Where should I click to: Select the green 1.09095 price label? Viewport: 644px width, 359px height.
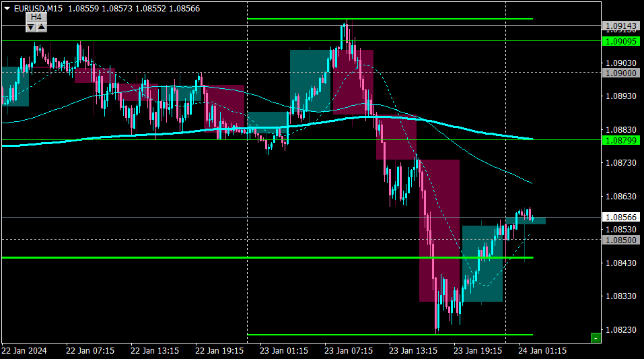tap(621, 42)
